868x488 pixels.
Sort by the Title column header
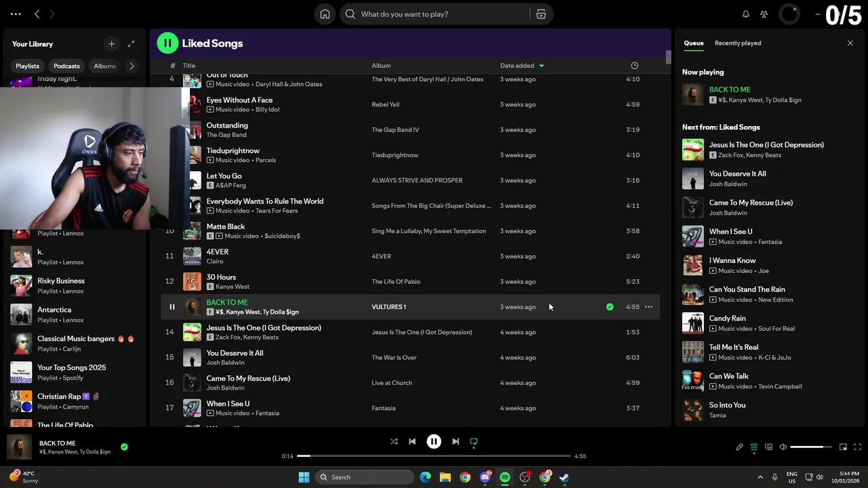pos(189,66)
